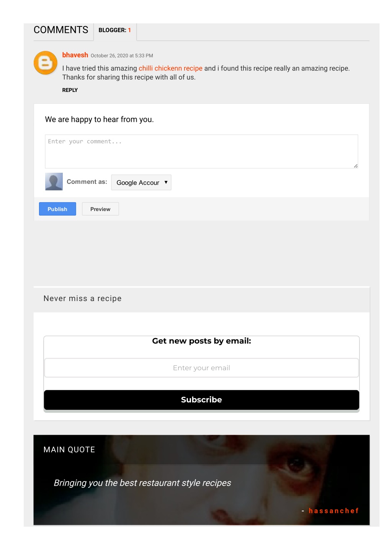
Task: Click REPLY under bhavesh's comment
Action: 70,90
